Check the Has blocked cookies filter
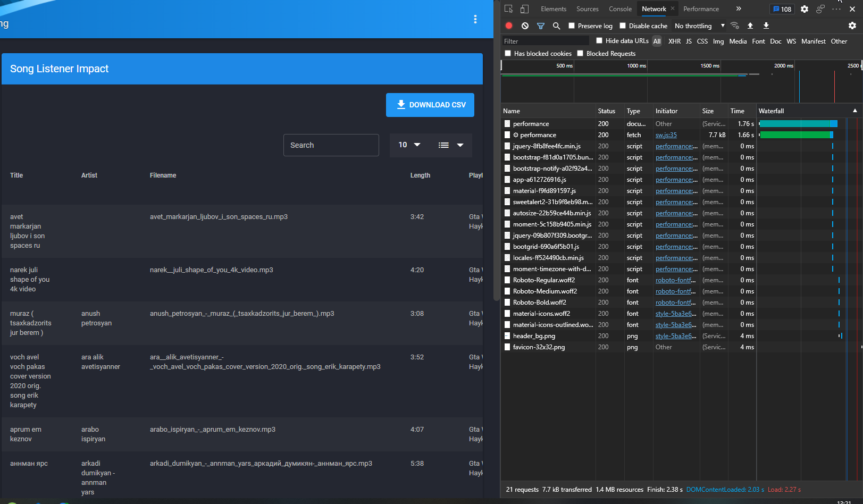Viewport: 863px width, 504px height. point(508,53)
